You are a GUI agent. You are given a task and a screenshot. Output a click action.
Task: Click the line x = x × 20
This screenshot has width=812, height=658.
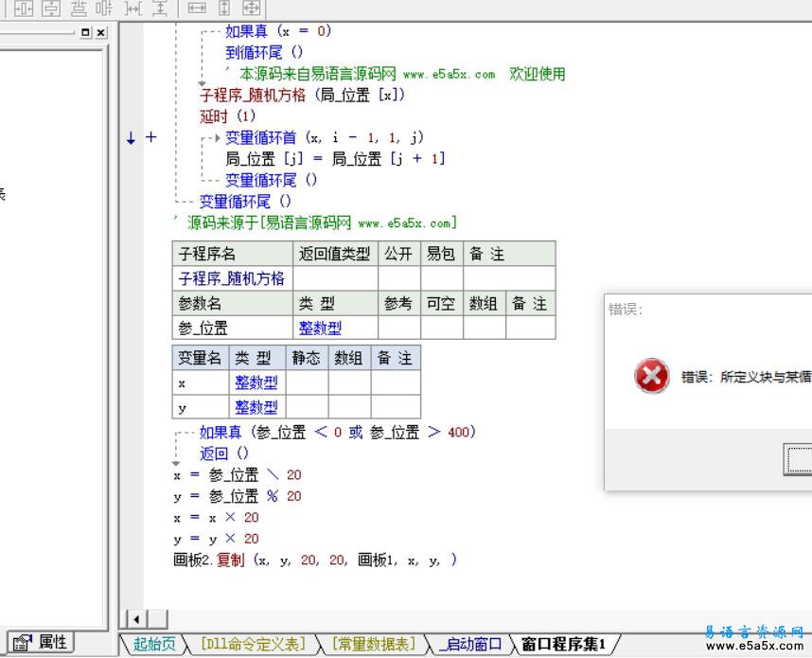point(216,517)
